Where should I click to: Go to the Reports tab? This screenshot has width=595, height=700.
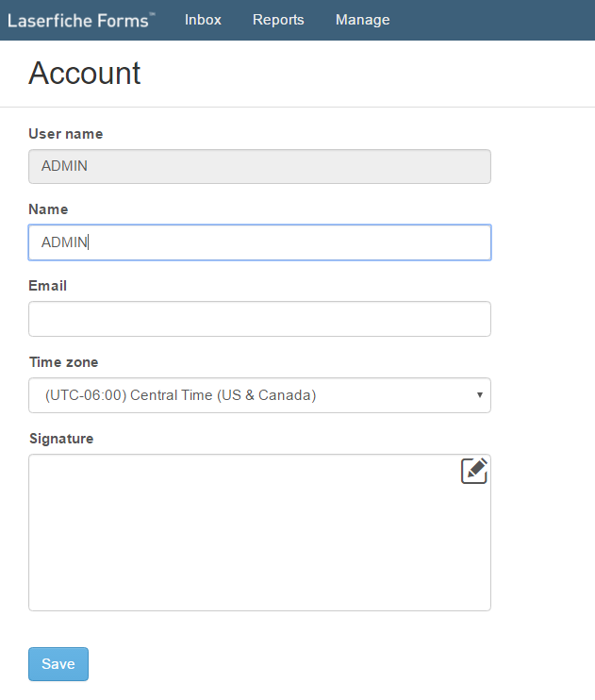pyautogui.click(x=278, y=20)
